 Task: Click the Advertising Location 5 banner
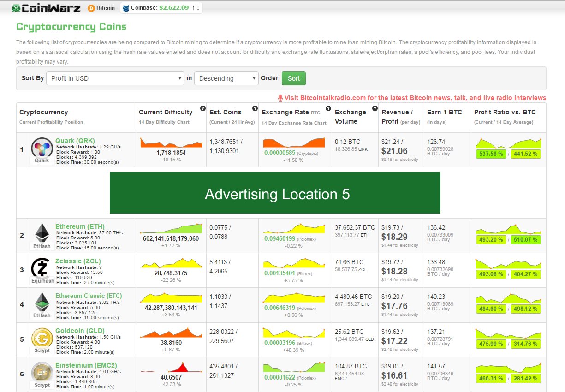pyautogui.click(x=275, y=193)
